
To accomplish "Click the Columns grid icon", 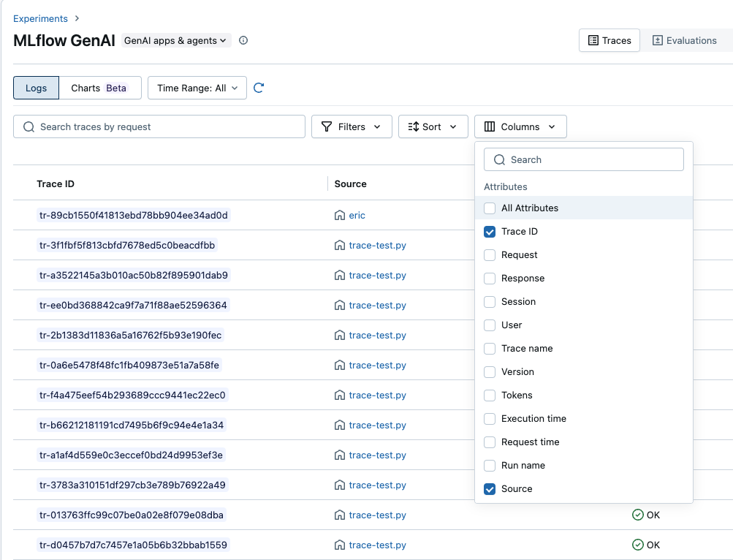I will coord(488,126).
